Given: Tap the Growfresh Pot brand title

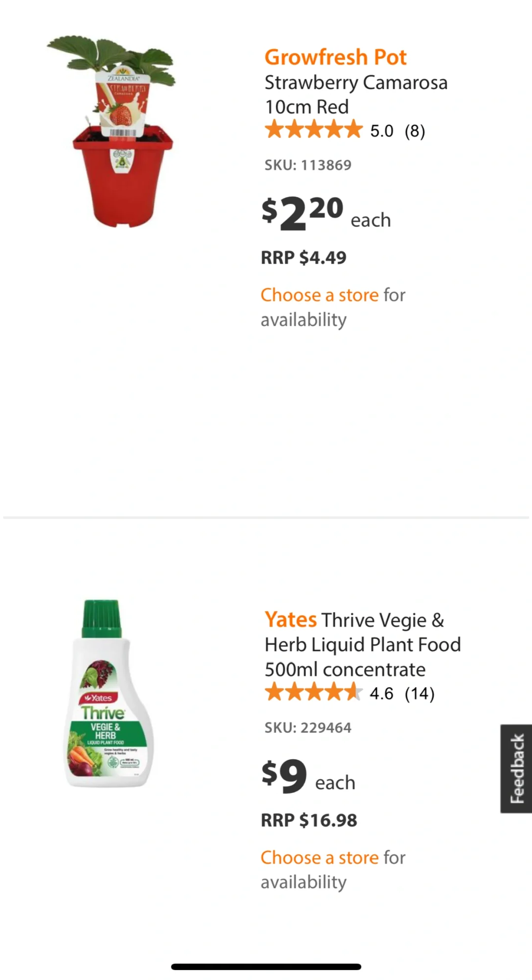Looking at the screenshot, I should click(x=335, y=57).
